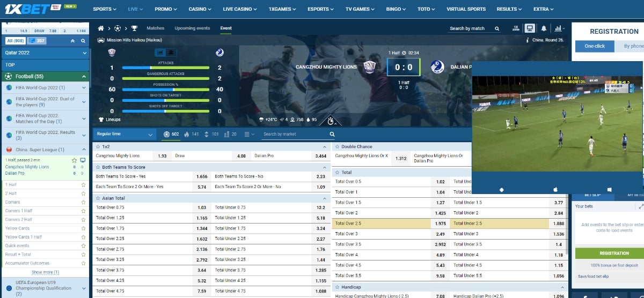The height and width of the screenshot is (298, 644).
Task: Toggle star for Corners market
Action: pyautogui.click(x=83, y=202)
